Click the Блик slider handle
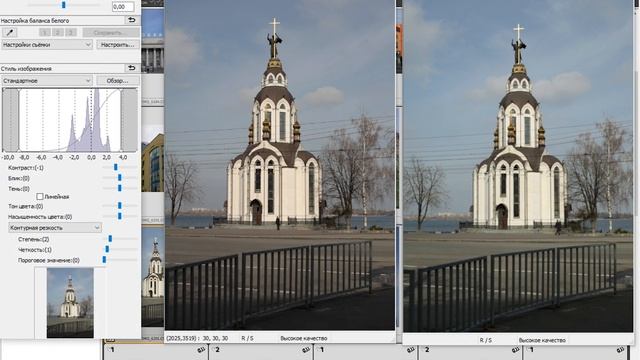The image size is (640, 360). (x=120, y=178)
